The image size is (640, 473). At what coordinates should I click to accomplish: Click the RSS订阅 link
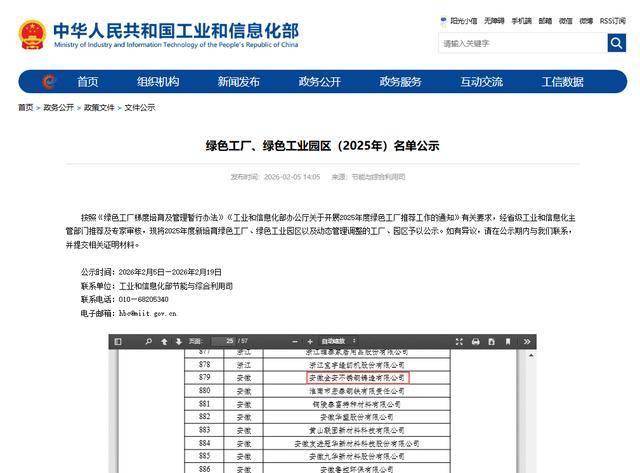(x=610, y=20)
